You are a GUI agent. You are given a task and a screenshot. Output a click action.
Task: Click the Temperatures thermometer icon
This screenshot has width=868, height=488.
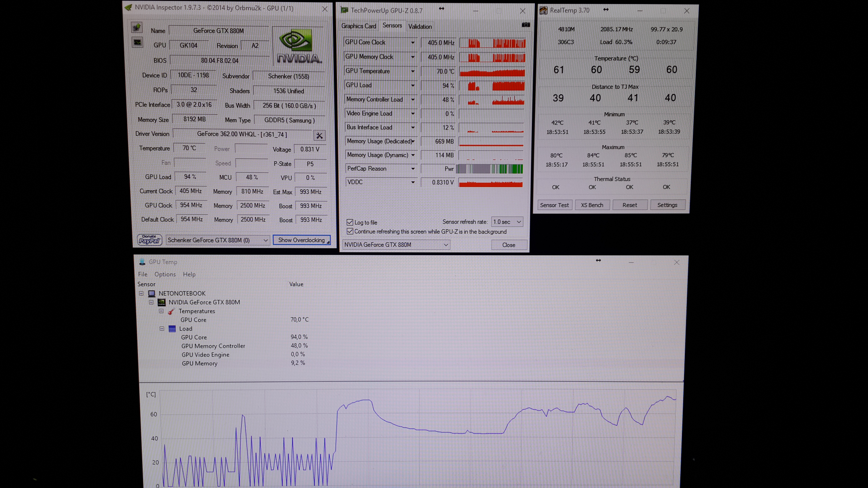[x=171, y=311]
